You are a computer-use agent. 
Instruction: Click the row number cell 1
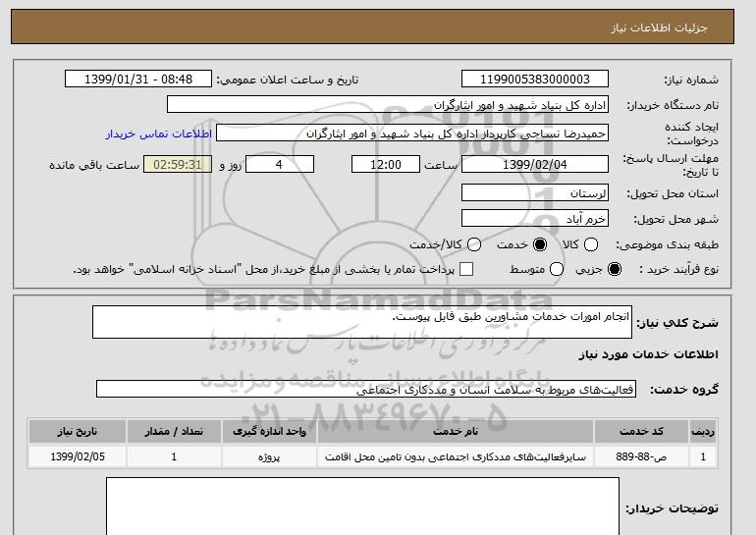[x=703, y=456]
